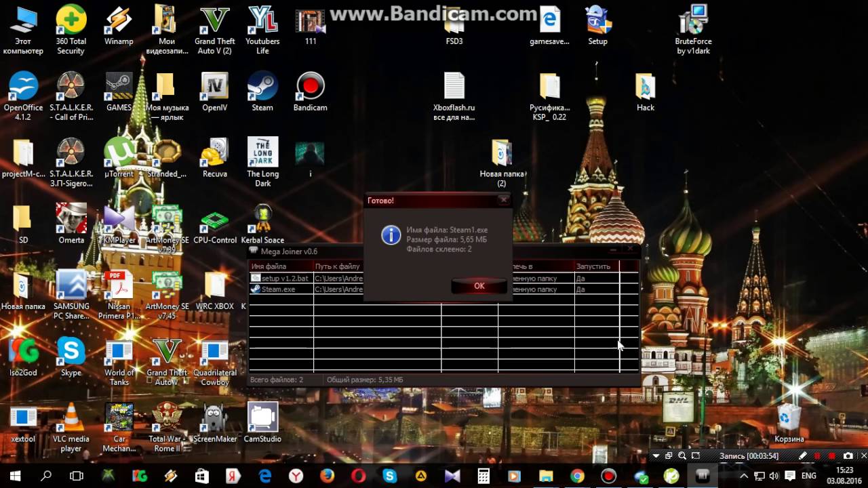Click the Запустить column header
The width and height of the screenshot is (868, 488).
pyautogui.click(x=597, y=266)
